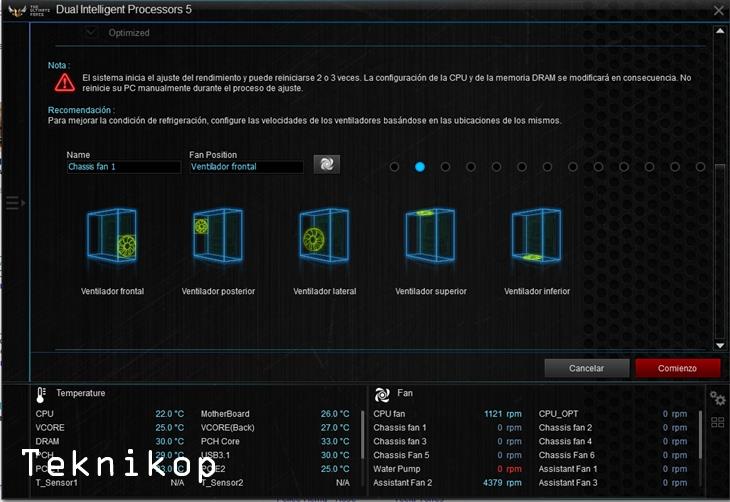Select the first fan step radio dot
730x502 pixels.
click(395, 167)
